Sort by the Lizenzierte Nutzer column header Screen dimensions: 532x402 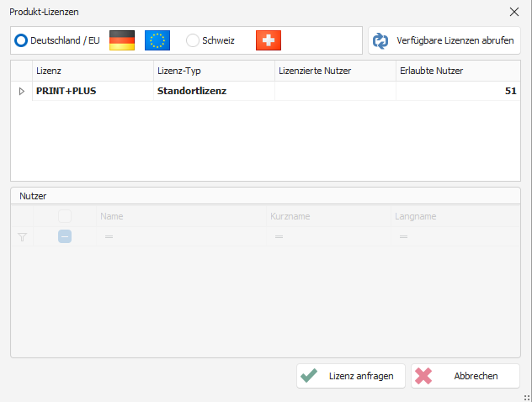point(335,71)
